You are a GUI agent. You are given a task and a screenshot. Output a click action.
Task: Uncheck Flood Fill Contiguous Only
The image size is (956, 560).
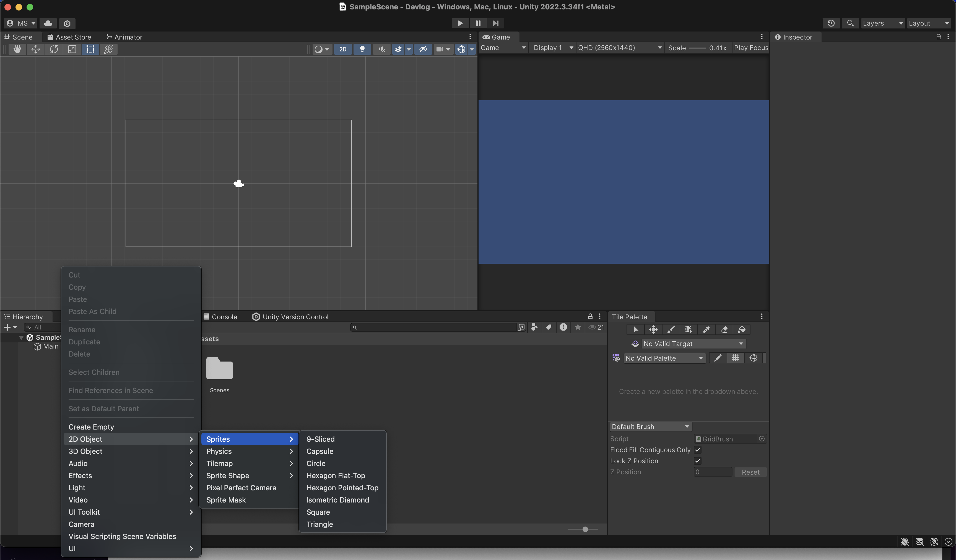697,450
